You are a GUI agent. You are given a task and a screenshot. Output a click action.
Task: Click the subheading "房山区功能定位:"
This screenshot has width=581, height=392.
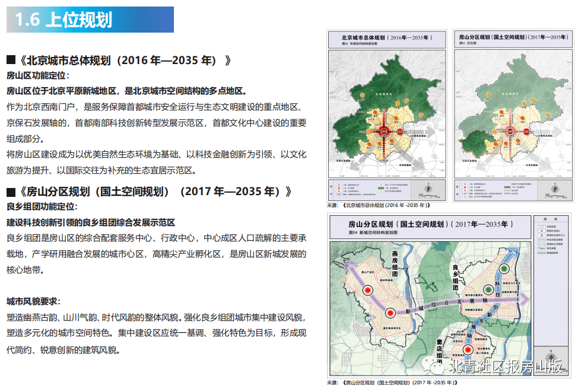click(38, 75)
